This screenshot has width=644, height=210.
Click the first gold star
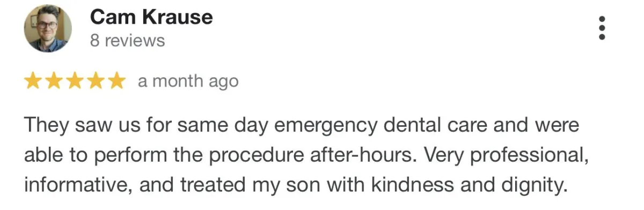[34, 82]
